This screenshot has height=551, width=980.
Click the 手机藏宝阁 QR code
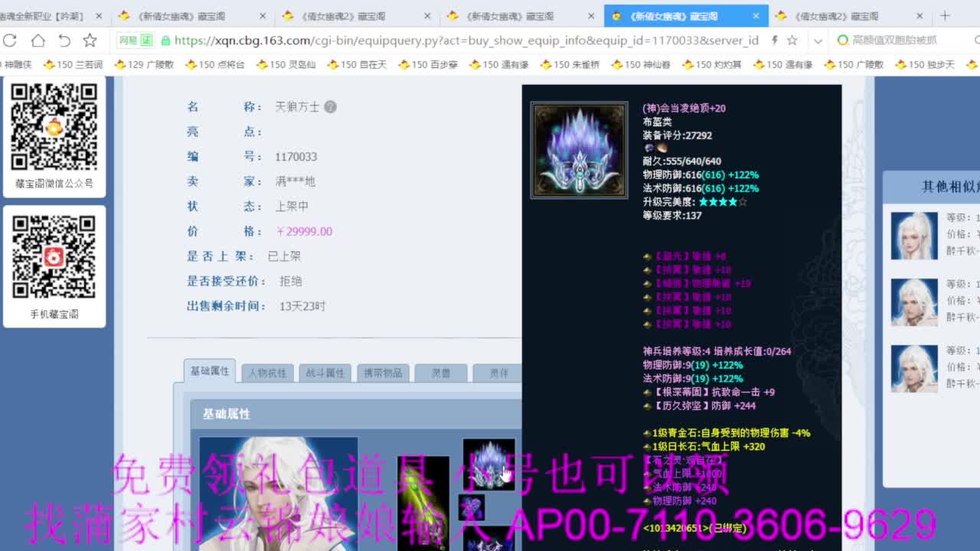(54, 256)
